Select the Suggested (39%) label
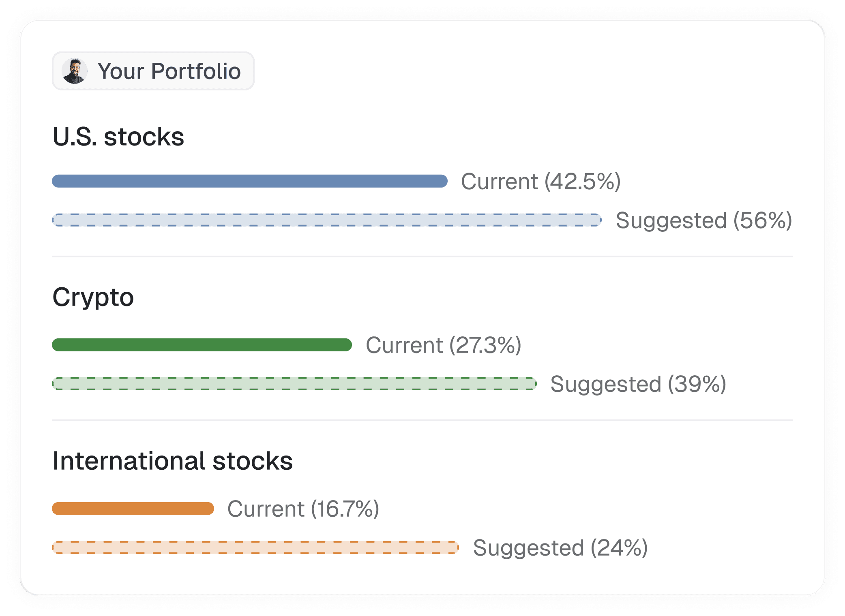The width and height of the screenshot is (845, 616). 638,384
